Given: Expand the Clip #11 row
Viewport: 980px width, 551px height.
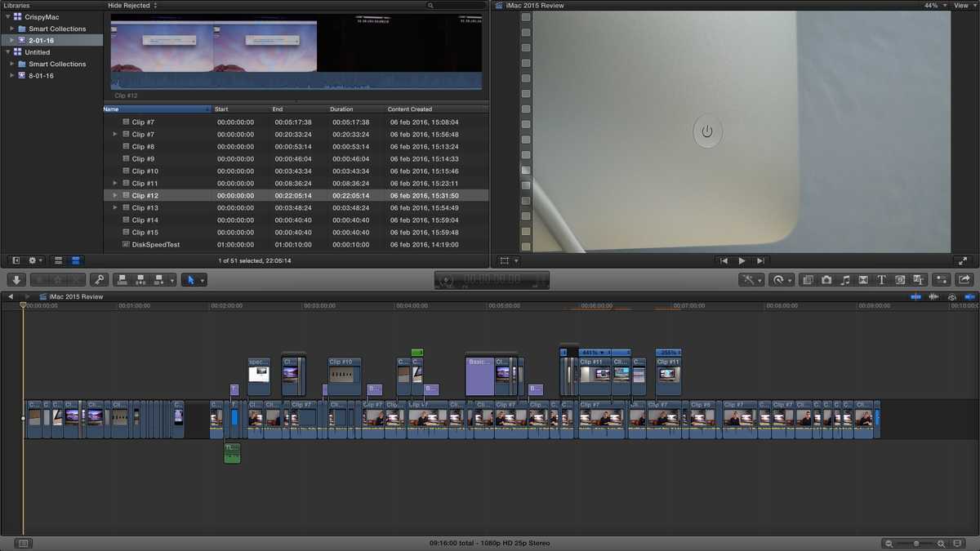Looking at the screenshot, I should (115, 184).
